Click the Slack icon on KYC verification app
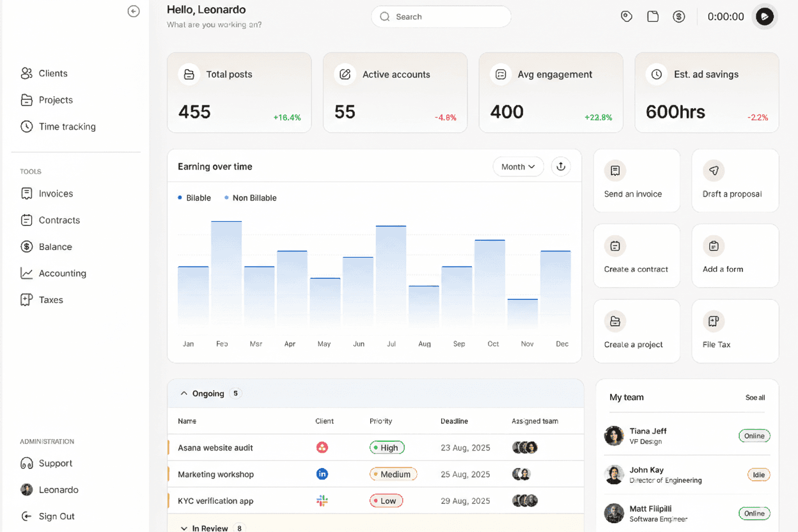798x532 pixels. [x=322, y=501]
